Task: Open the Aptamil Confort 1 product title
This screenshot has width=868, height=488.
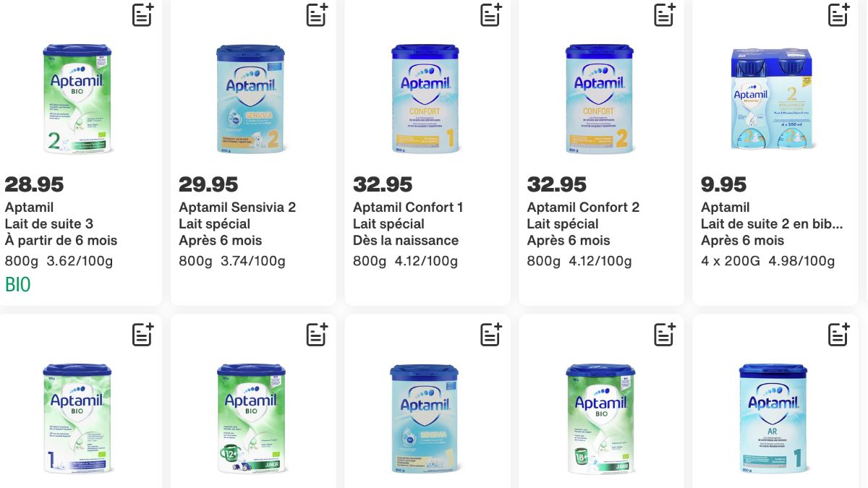Action: 408,207
